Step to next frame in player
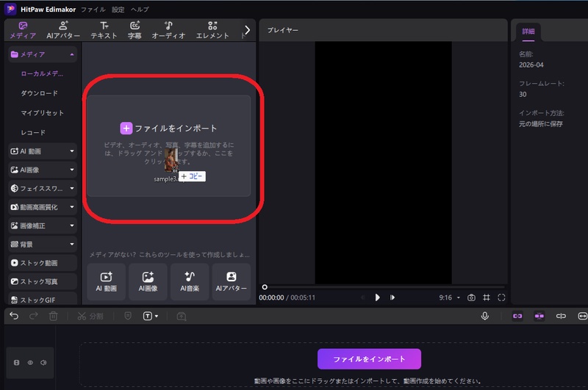 (x=392, y=297)
